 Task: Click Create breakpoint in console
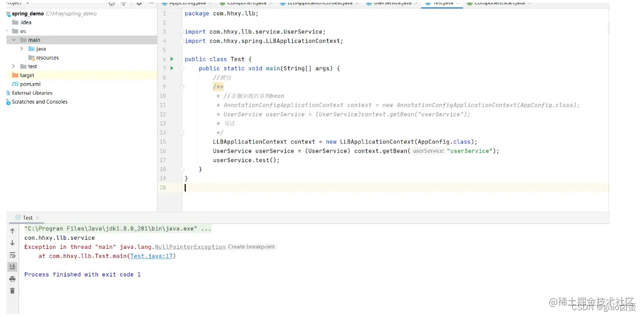252,247
